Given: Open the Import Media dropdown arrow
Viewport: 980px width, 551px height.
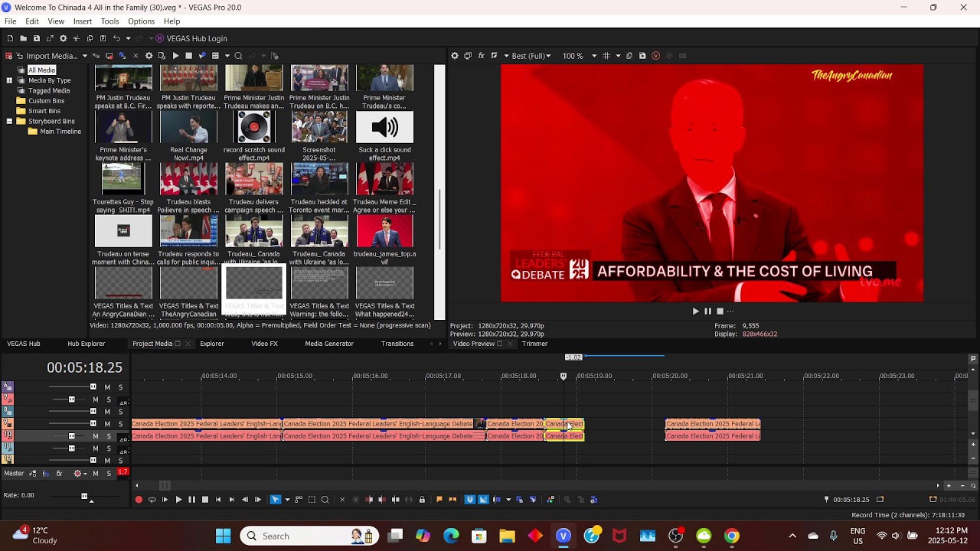Looking at the screenshot, I should [x=85, y=56].
